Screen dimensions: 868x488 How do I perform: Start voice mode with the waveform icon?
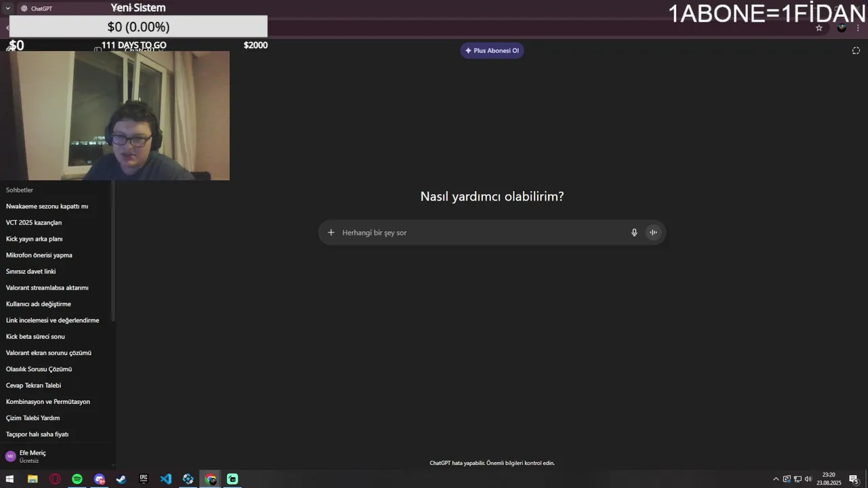click(x=653, y=232)
